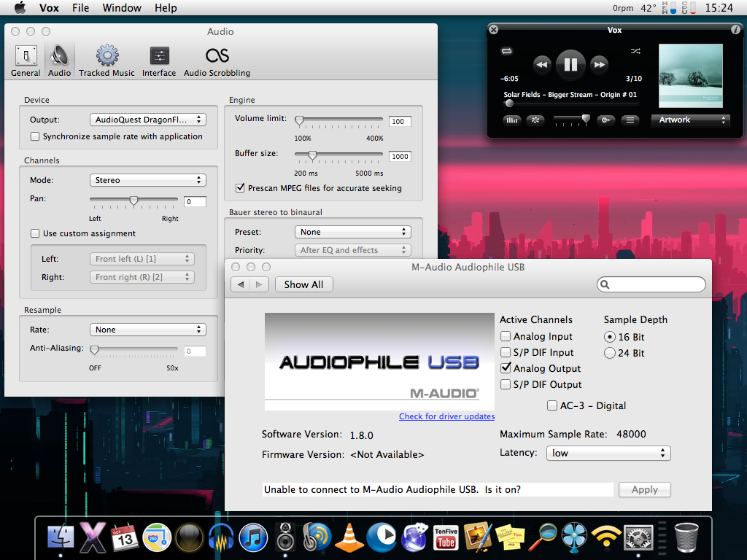747x560 pixels.
Task: Enable the Analog Input channel checkbox
Action: (x=506, y=336)
